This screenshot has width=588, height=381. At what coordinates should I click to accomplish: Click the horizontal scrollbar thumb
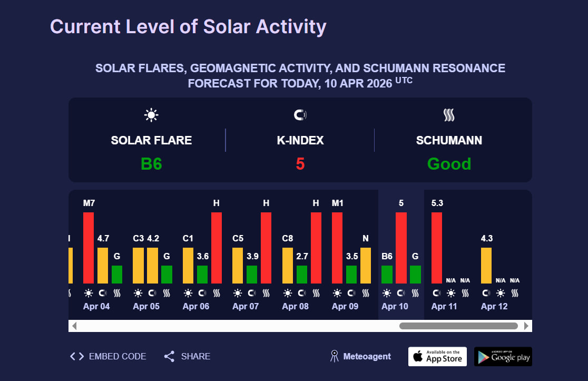click(x=458, y=326)
